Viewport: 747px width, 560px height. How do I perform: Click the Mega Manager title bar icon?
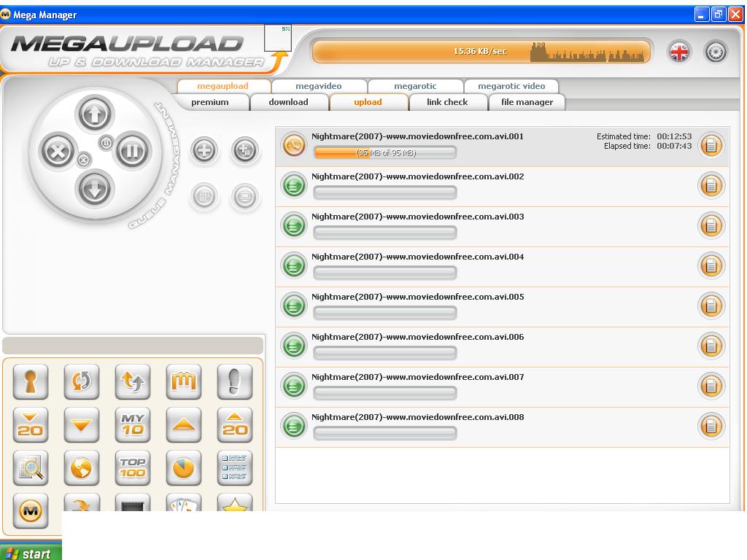(5, 15)
